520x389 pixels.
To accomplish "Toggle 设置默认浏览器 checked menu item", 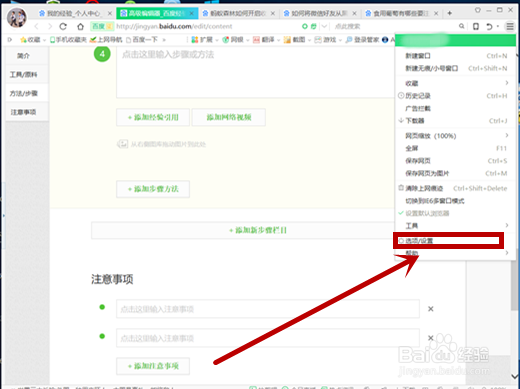I will coord(455,213).
